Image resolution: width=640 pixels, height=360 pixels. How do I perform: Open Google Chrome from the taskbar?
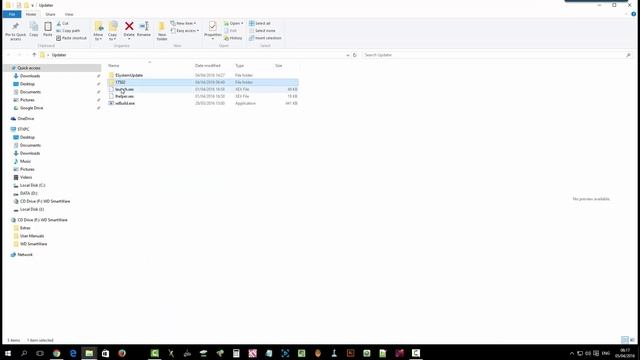click(56, 353)
